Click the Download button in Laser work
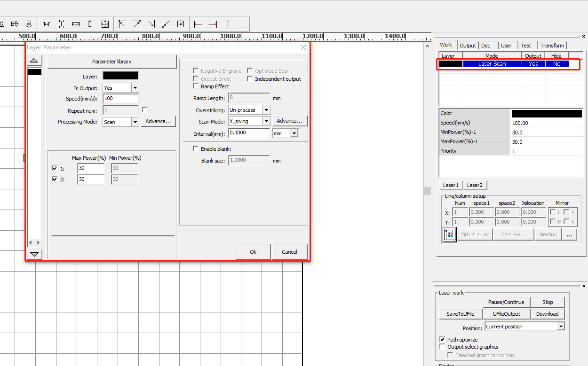The height and width of the screenshot is (366, 588). [547, 314]
